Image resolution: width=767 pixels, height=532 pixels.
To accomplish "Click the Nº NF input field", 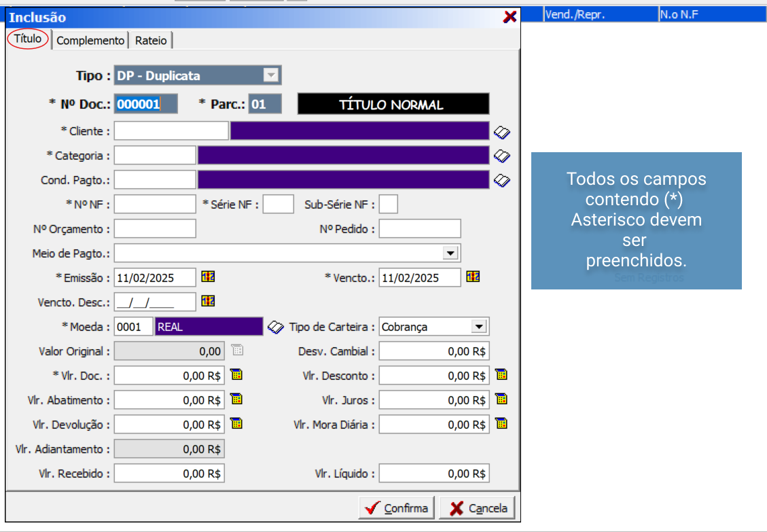I will pyautogui.click(x=155, y=205).
